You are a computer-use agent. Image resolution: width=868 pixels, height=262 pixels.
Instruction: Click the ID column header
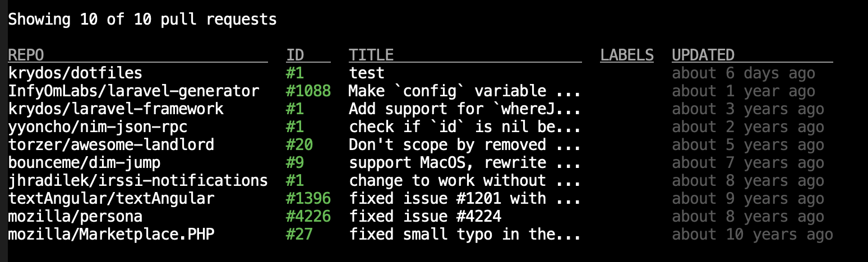(x=295, y=55)
